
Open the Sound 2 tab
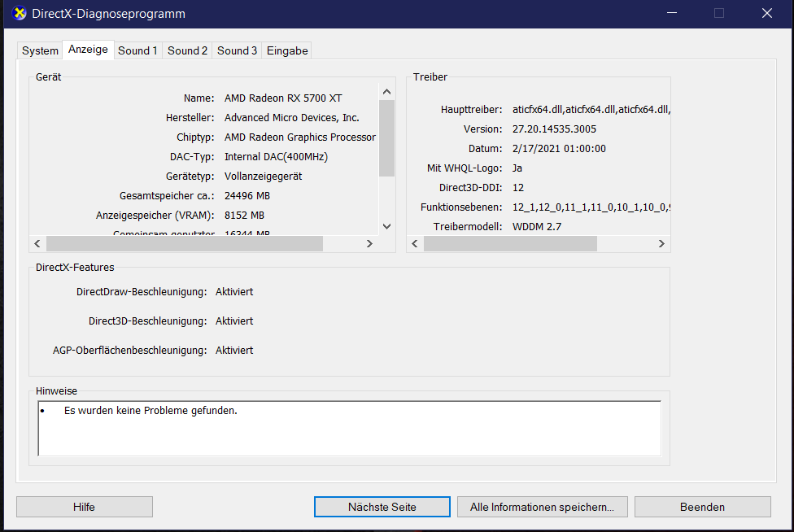[187, 50]
